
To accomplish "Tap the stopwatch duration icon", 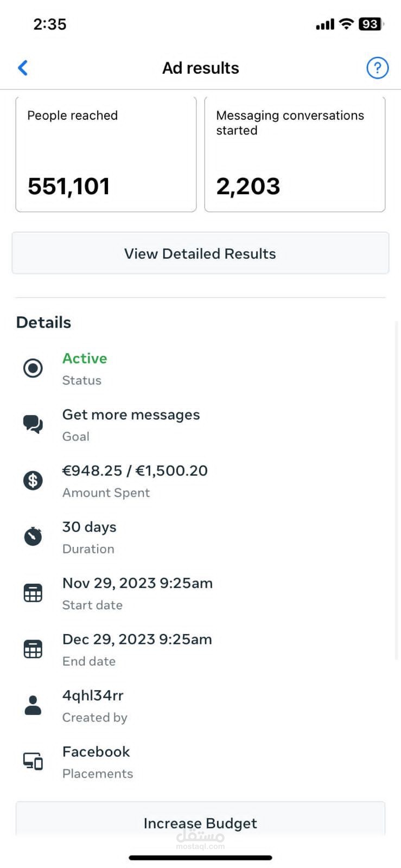I will point(33,536).
